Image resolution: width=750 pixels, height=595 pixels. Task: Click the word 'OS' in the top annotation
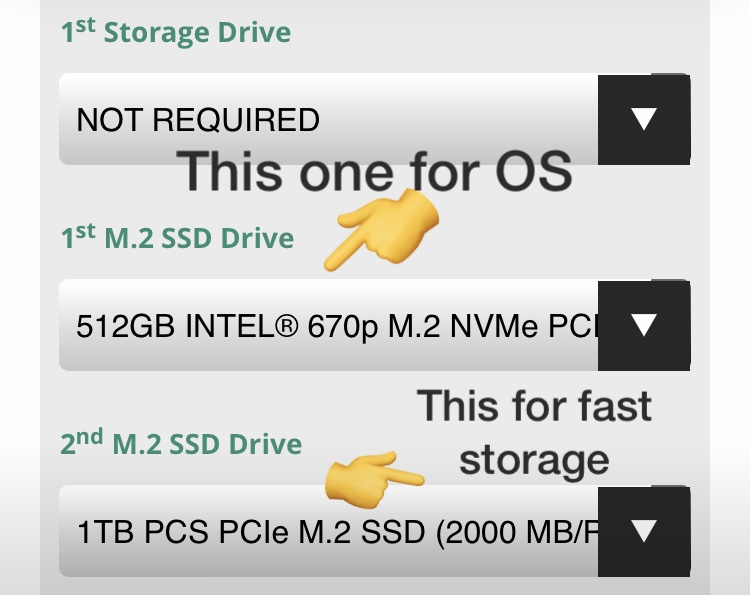(x=534, y=171)
